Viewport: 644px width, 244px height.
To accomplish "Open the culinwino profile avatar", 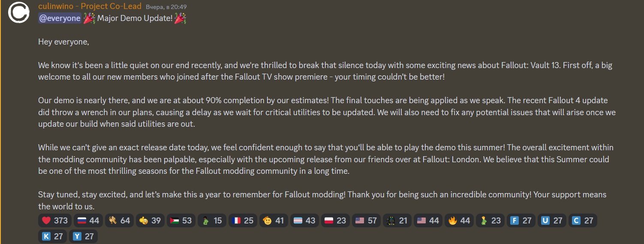I will coord(19,12).
